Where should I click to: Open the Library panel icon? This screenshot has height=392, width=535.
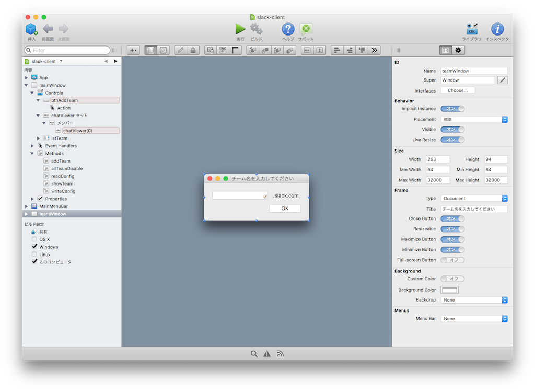tap(472, 29)
